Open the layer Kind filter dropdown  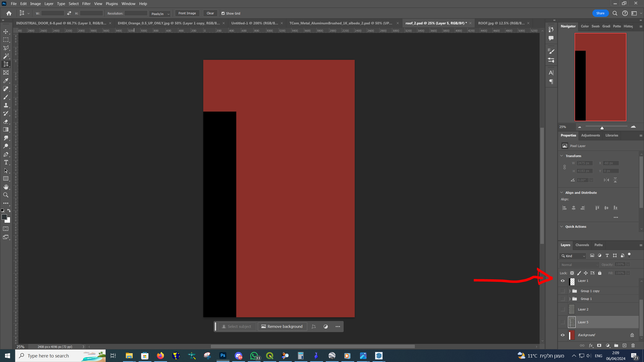point(573,256)
